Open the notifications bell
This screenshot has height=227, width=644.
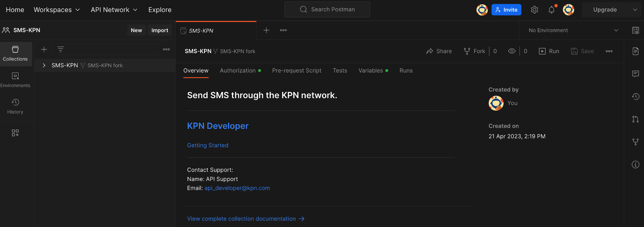552,10
